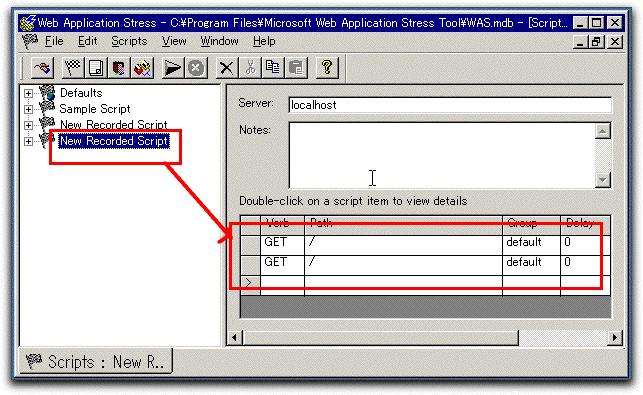
Task: Click horizontal scrollbar left arrow
Action: click(234, 338)
